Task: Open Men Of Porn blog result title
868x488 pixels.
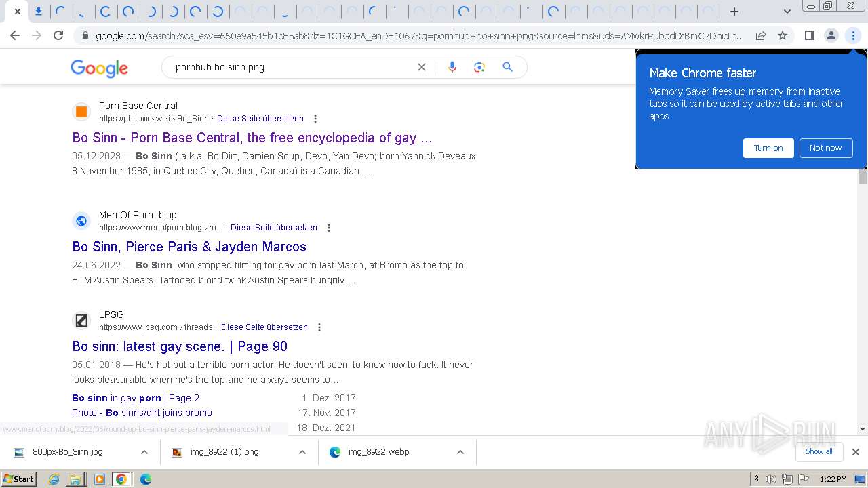Action: point(189,247)
